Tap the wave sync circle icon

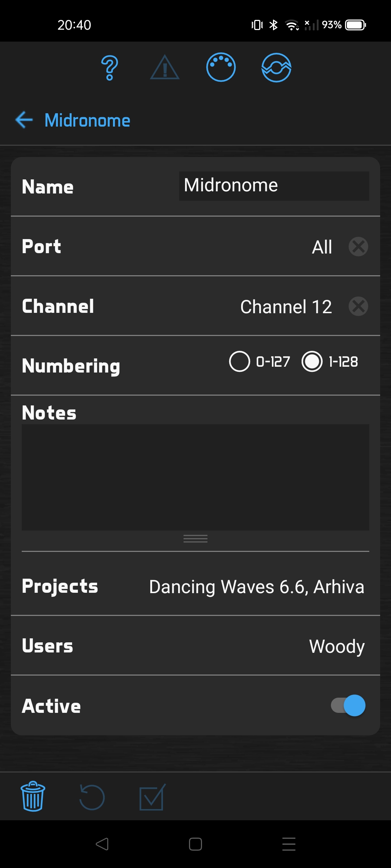coord(276,68)
